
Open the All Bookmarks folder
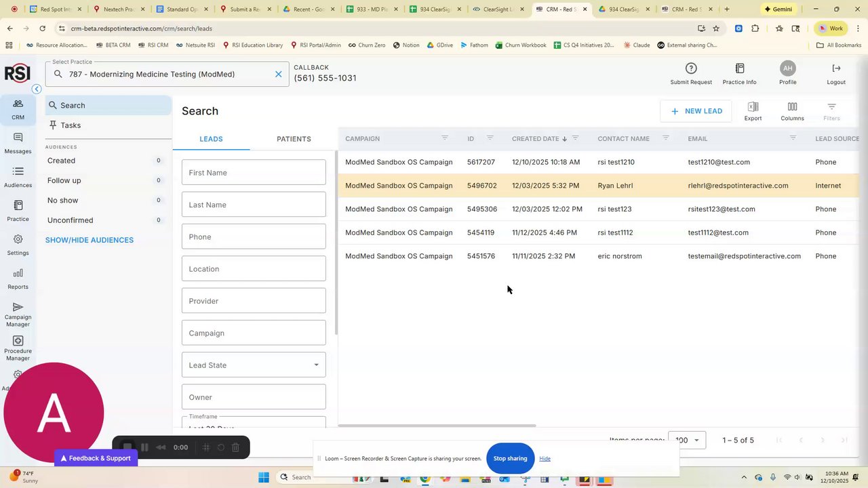point(839,45)
